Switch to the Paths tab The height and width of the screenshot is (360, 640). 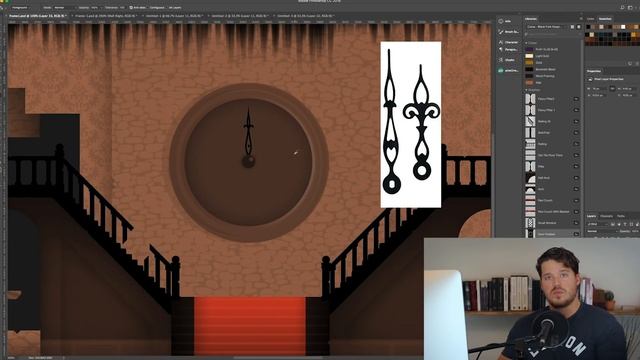[621, 216]
